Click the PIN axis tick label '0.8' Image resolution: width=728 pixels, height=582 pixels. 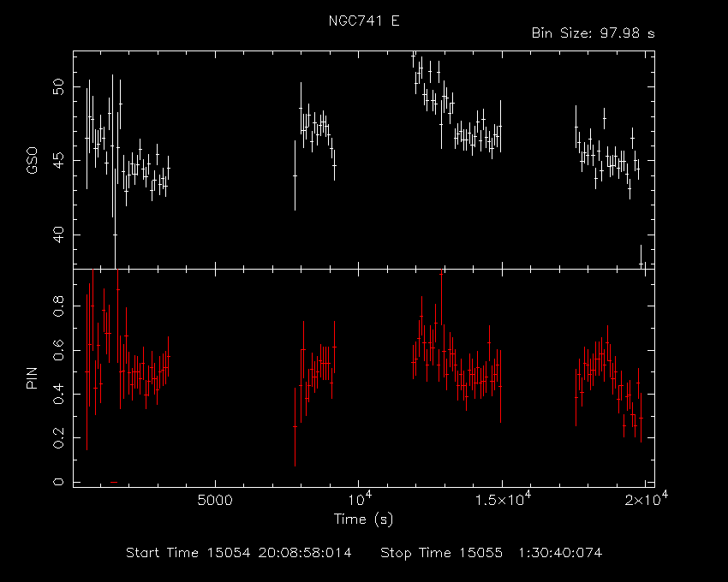(x=58, y=306)
